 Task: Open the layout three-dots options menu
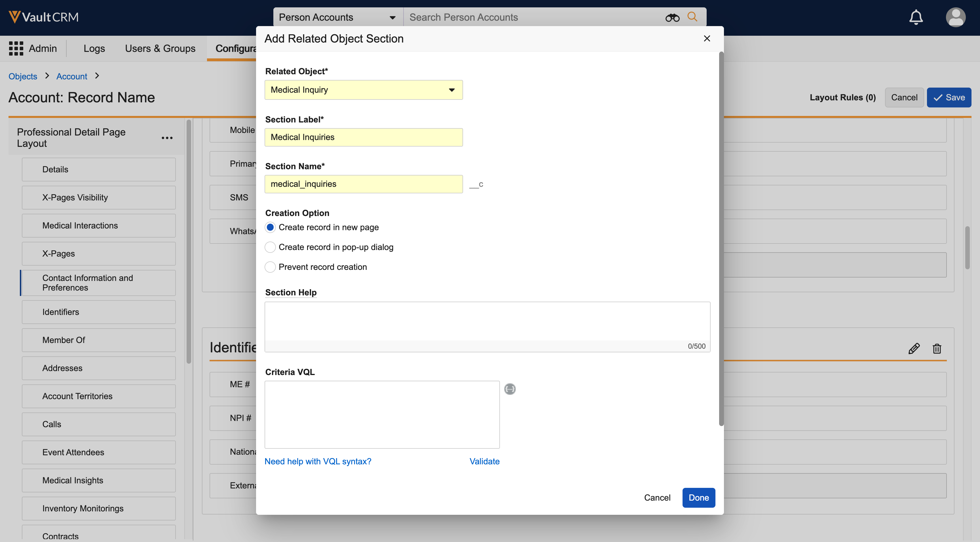(167, 138)
